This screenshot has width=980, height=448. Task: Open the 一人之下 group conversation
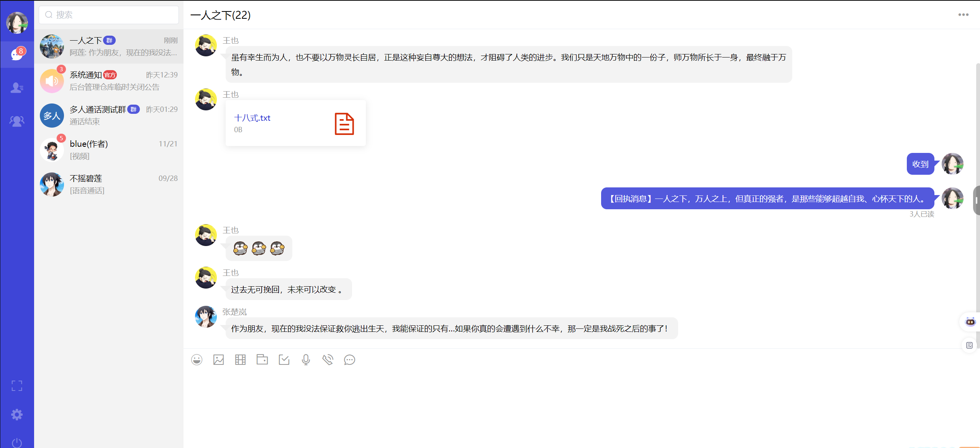click(x=109, y=46)
